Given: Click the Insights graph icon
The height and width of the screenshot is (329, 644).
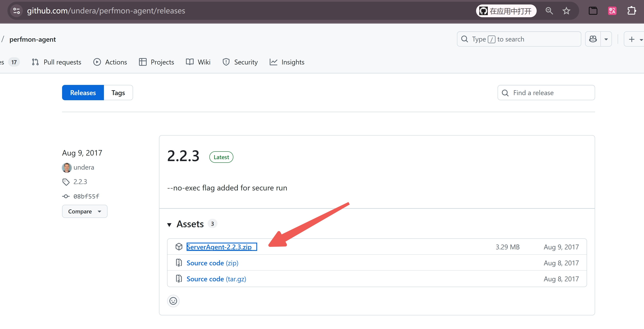Looking at the screenshot, I should click(x=274, y=62).
